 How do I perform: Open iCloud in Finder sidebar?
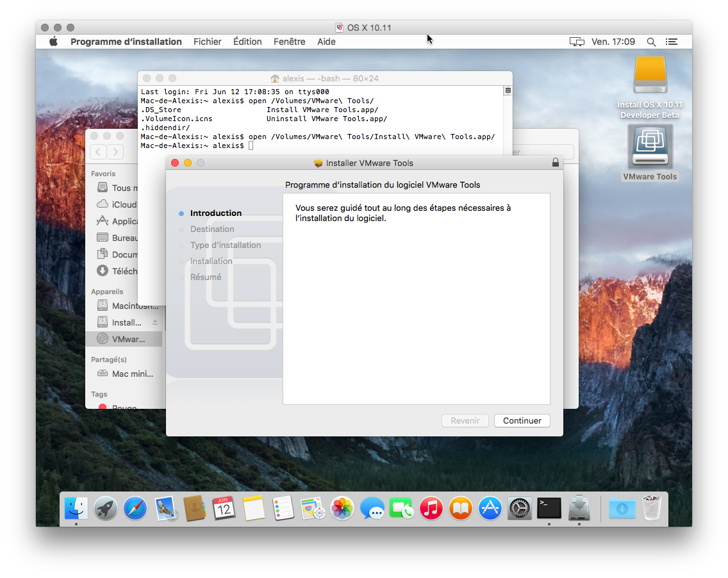pos(117,205)
